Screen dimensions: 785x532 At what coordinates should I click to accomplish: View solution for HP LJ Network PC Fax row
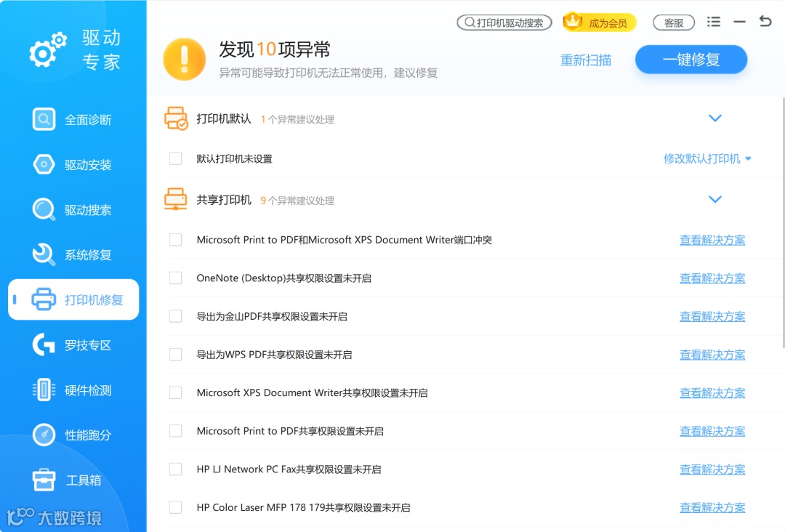[712, 469]
